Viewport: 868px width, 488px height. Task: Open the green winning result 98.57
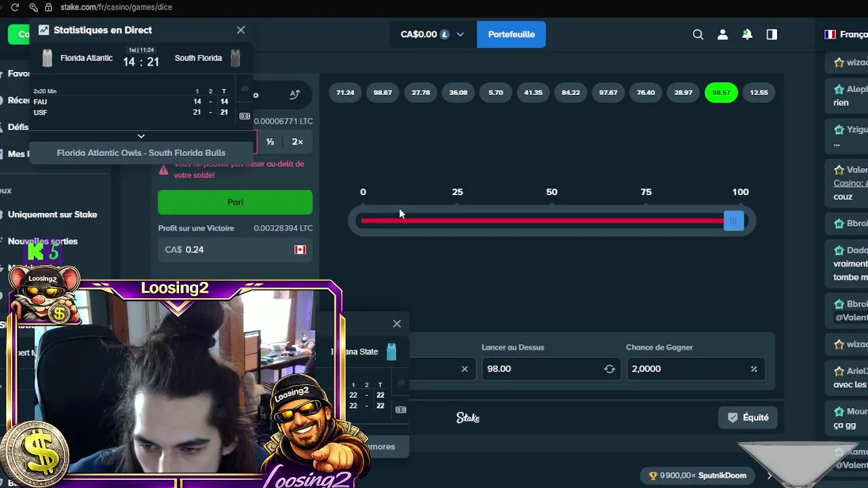721,92
